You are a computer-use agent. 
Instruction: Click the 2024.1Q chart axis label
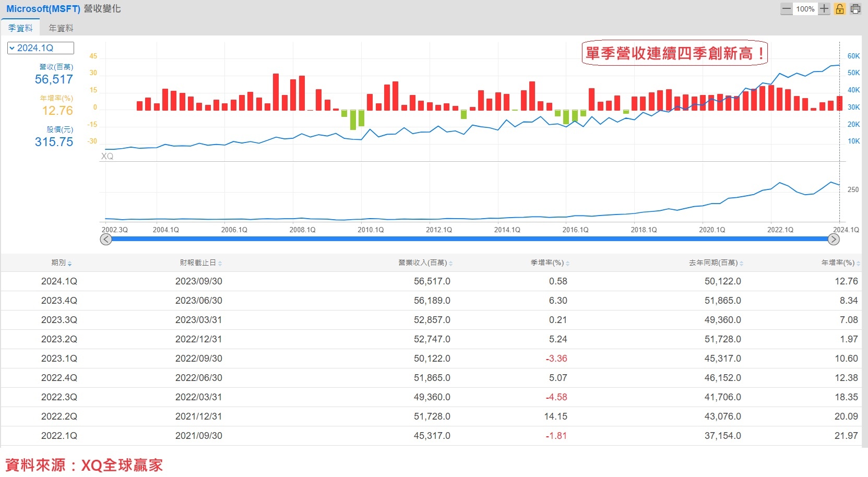[846, 230]
